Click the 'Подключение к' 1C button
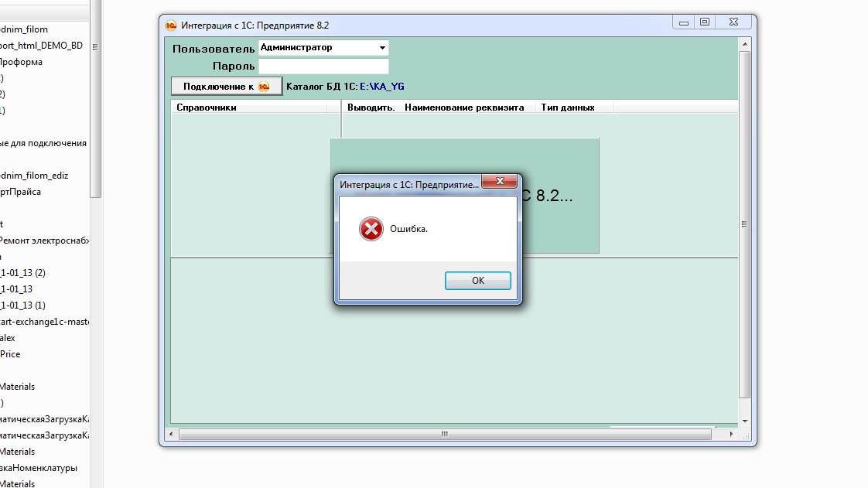 point(227,87)
